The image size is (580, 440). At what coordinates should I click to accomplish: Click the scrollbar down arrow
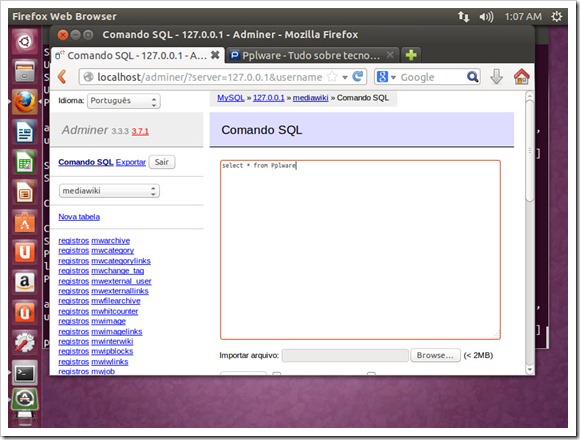coord(530,369)
